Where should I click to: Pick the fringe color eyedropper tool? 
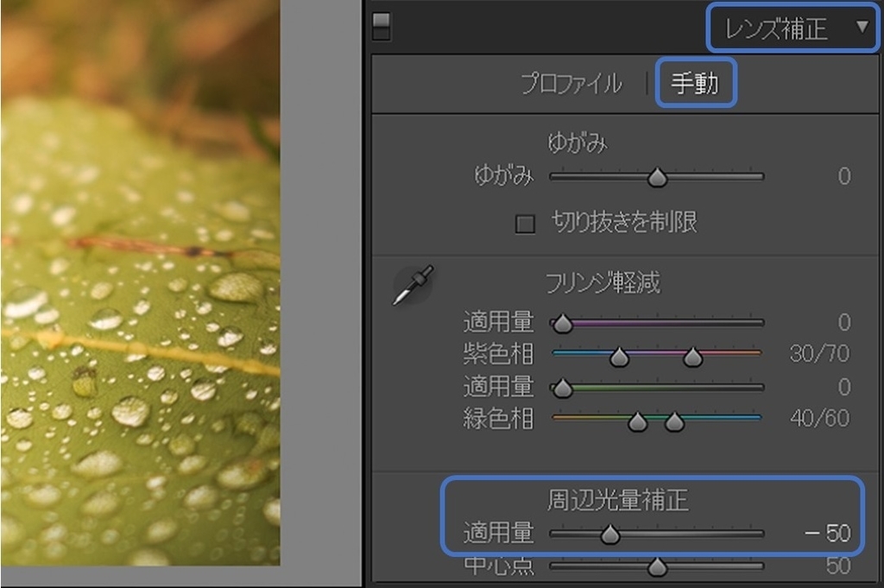tap(414, 285)
